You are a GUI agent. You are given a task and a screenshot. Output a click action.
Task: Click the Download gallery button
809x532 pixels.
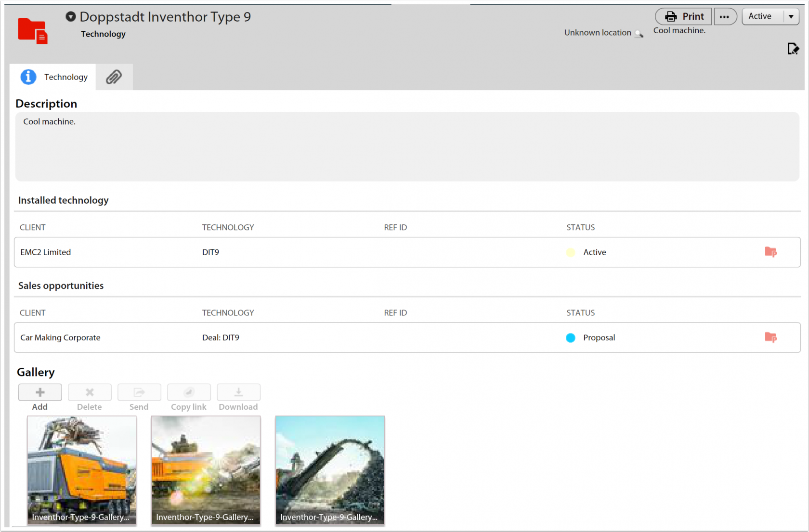point(238,392)
